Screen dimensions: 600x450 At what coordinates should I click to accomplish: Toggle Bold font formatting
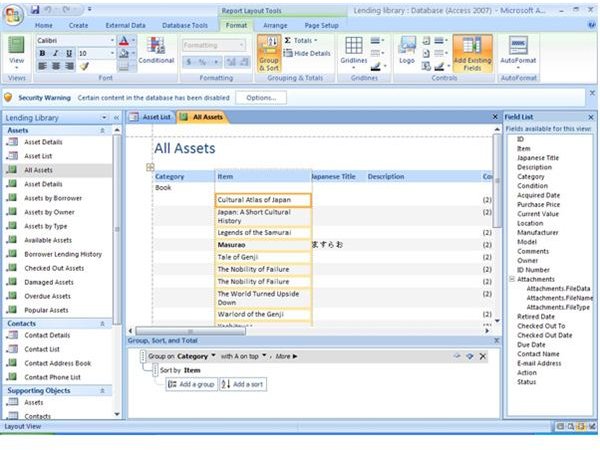click(x=42, y=66)
